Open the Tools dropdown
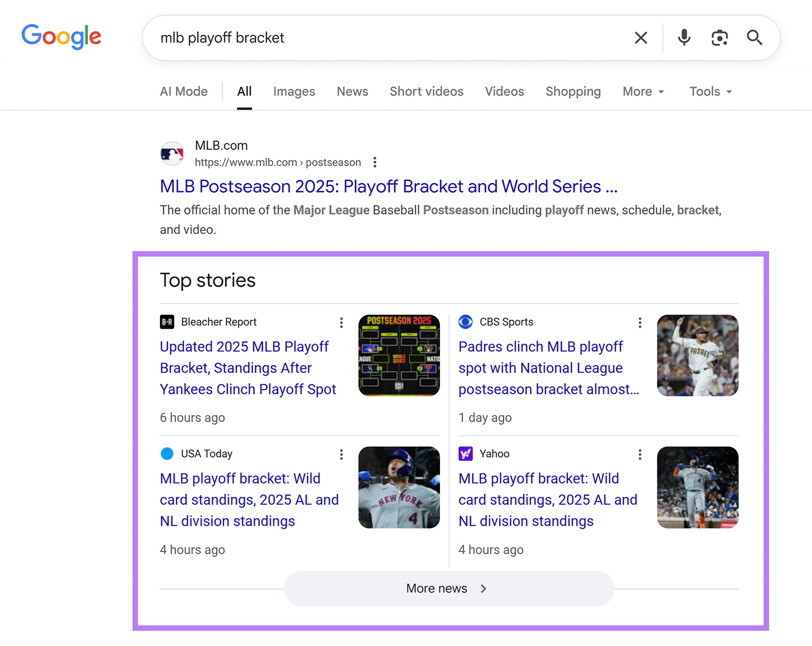Screen dimensions: 812x646 tap(709, 91)
